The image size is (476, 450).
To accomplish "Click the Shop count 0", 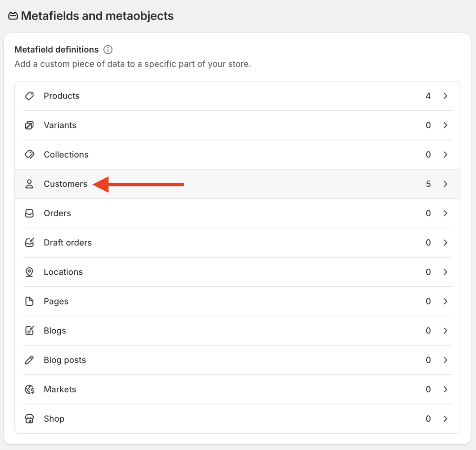I will pyautogui.click(x=428, y=419).
